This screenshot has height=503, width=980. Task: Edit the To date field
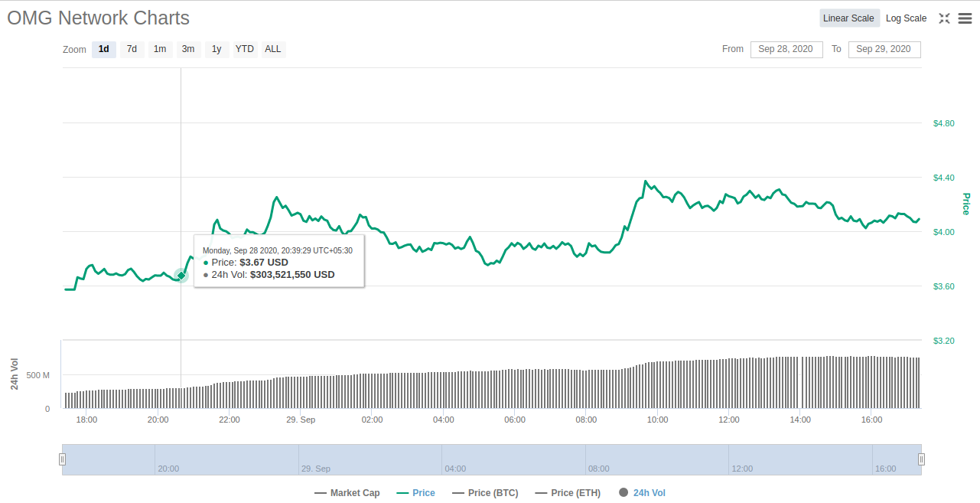(884, 49)
